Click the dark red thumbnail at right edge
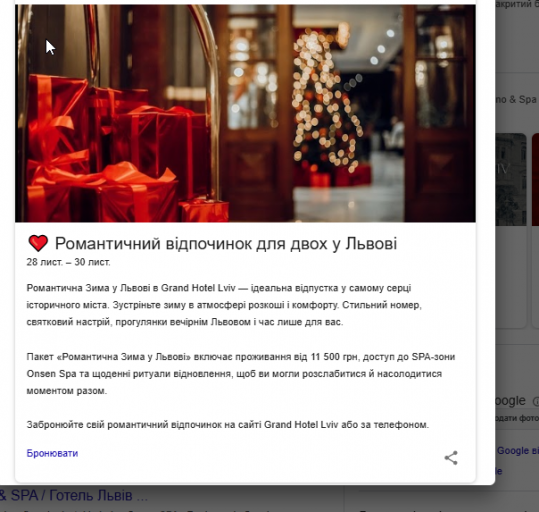The height and width of the screenshot is (512, 539). [x=535, y=179]
